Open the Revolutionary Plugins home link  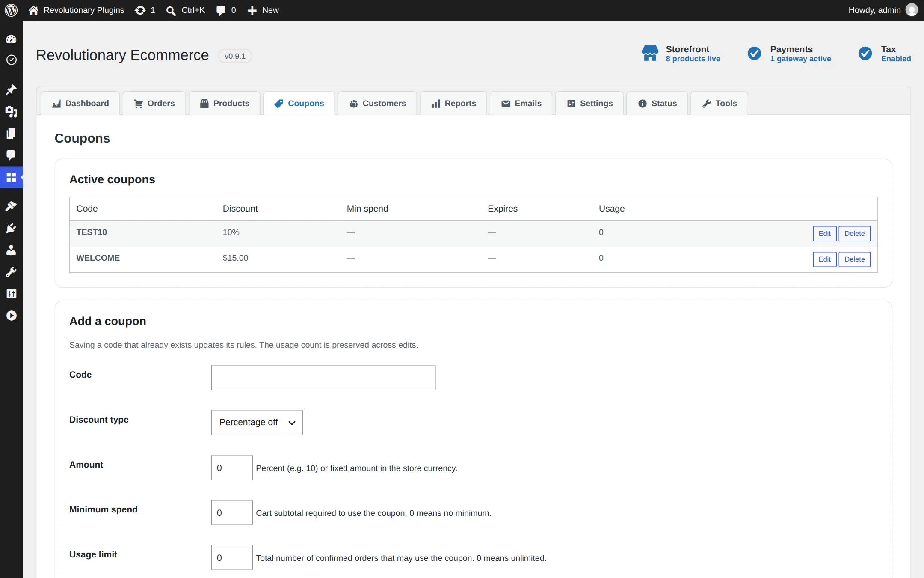[x=76, y=10]
